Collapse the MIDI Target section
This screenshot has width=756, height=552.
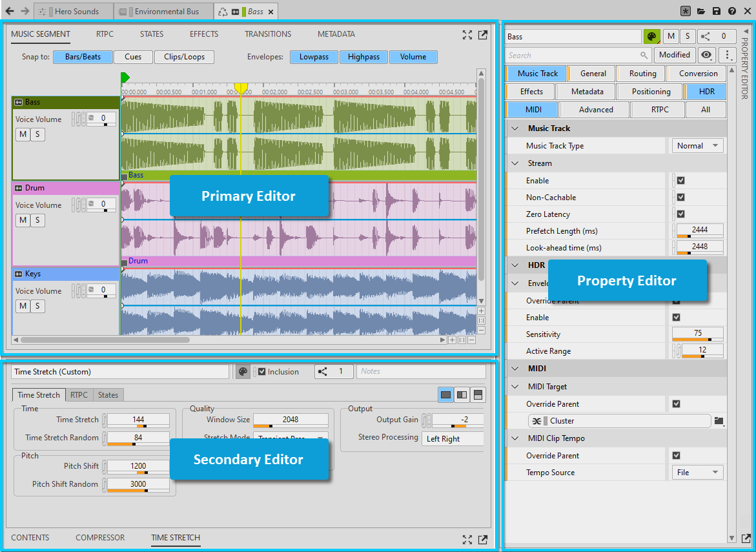[x=515, y=387]
